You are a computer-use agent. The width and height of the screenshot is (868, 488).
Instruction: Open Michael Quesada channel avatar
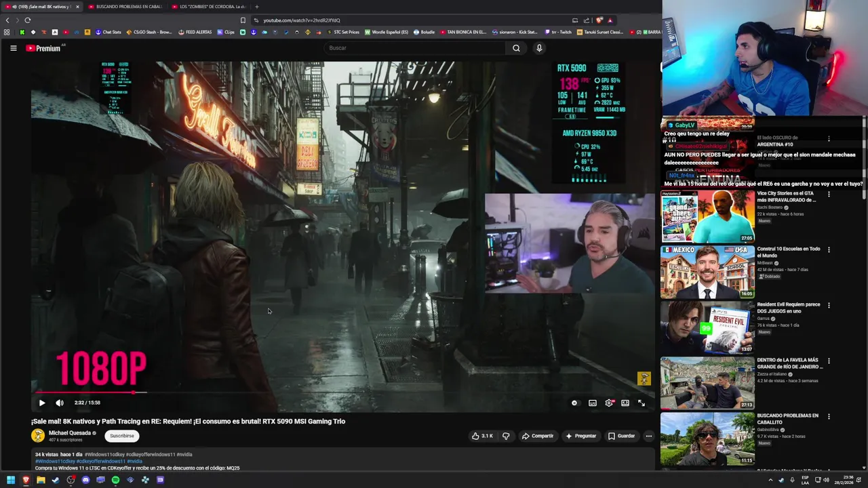coord(38,436)
